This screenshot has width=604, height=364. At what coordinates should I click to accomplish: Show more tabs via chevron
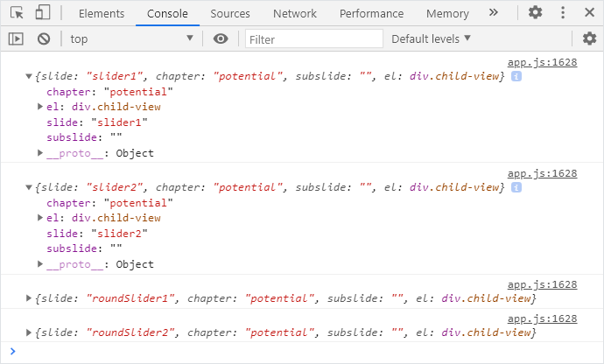tap(494, 13)
